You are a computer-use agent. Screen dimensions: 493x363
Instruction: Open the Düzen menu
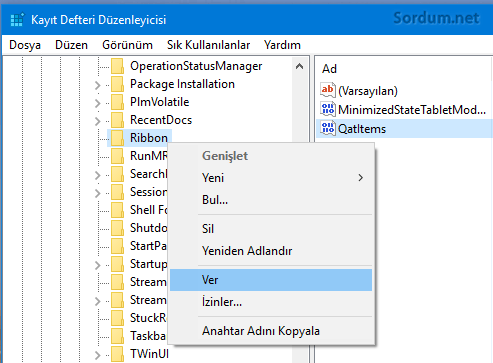click(71, 45)
